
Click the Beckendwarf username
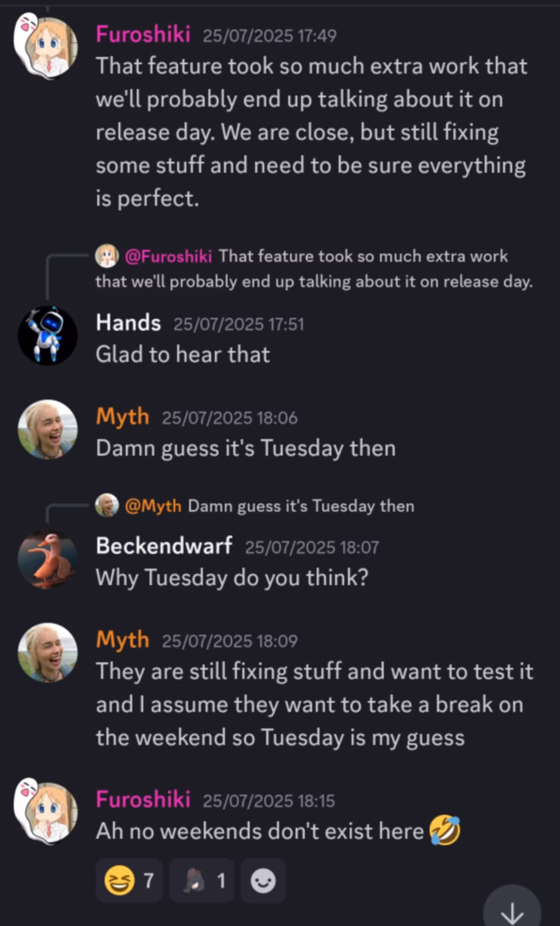pos(164,546)
